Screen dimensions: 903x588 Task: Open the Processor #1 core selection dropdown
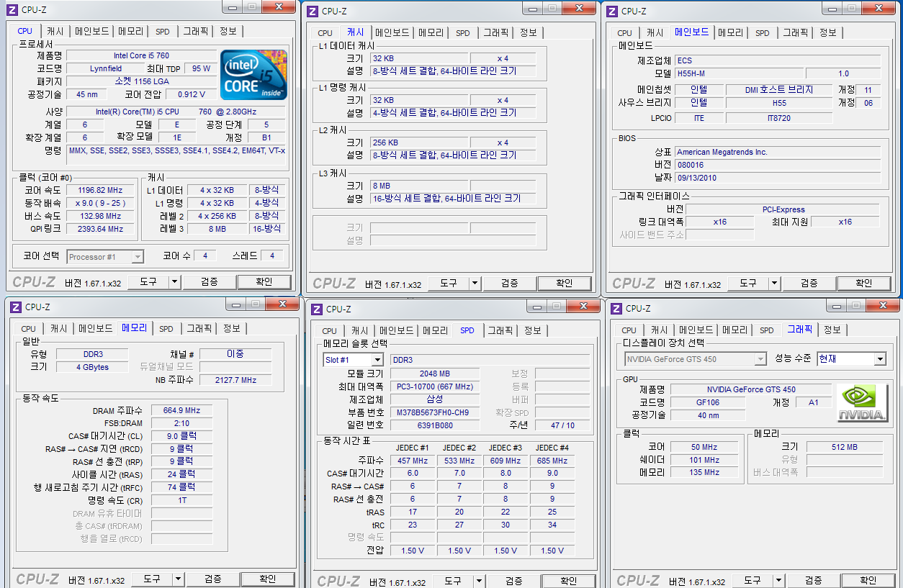pyautogui.click(x=137, y=257)
